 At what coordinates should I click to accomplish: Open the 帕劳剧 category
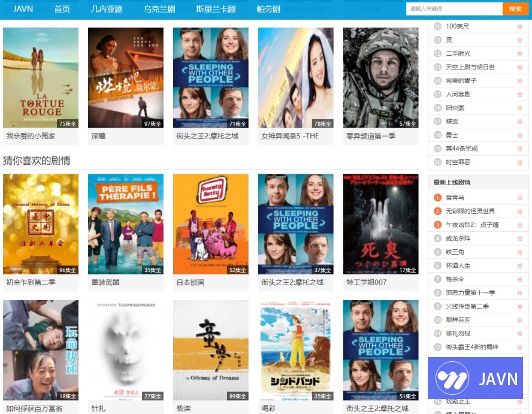[268, 9]
